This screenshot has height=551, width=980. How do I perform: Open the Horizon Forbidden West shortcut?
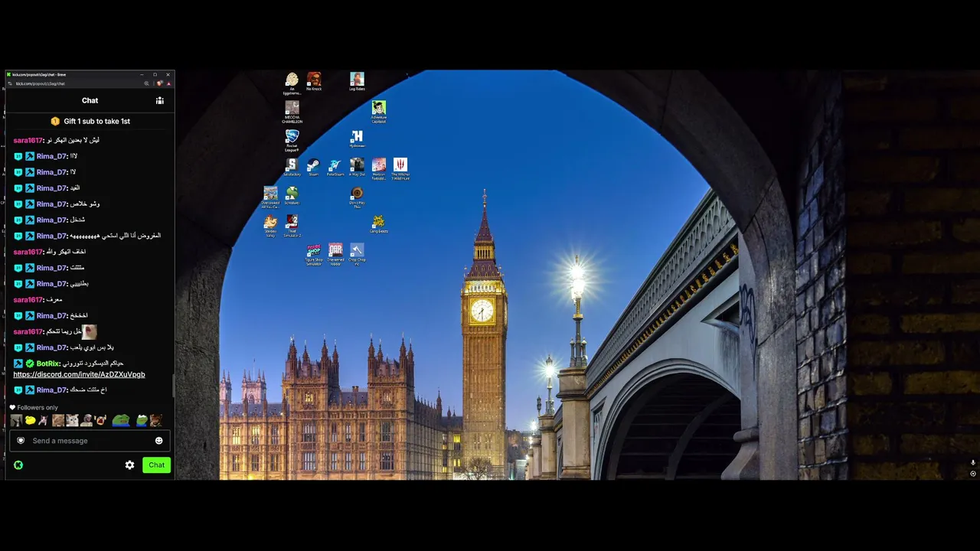(x=378, y=169)
